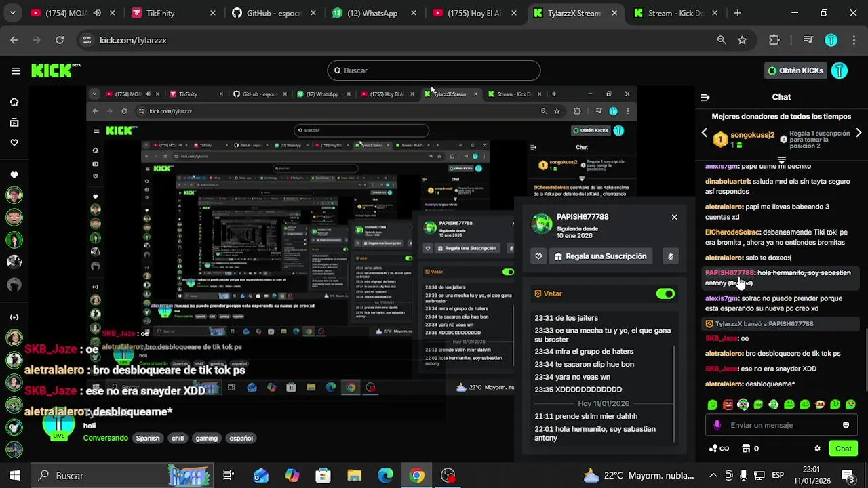Click the live broadcast icon in left sidebar
Image resolution: width=868 pixels, height=488 pixels.
click(x=14, y=317)
